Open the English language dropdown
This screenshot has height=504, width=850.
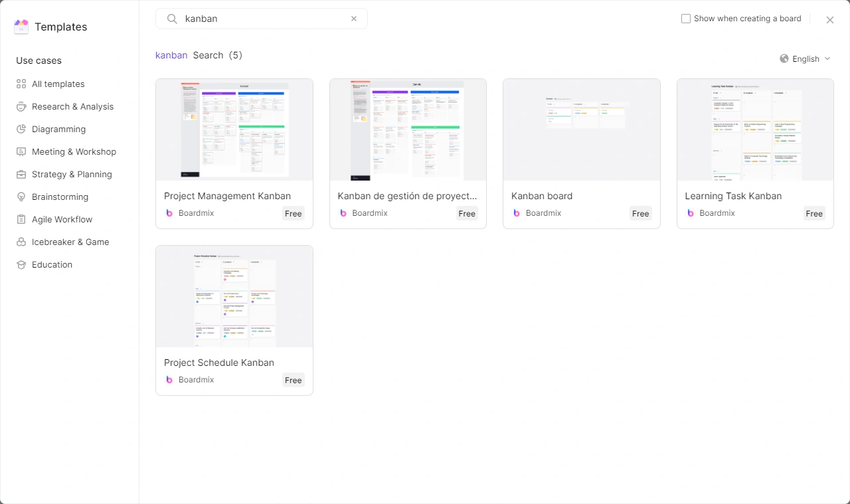(806, 58)
